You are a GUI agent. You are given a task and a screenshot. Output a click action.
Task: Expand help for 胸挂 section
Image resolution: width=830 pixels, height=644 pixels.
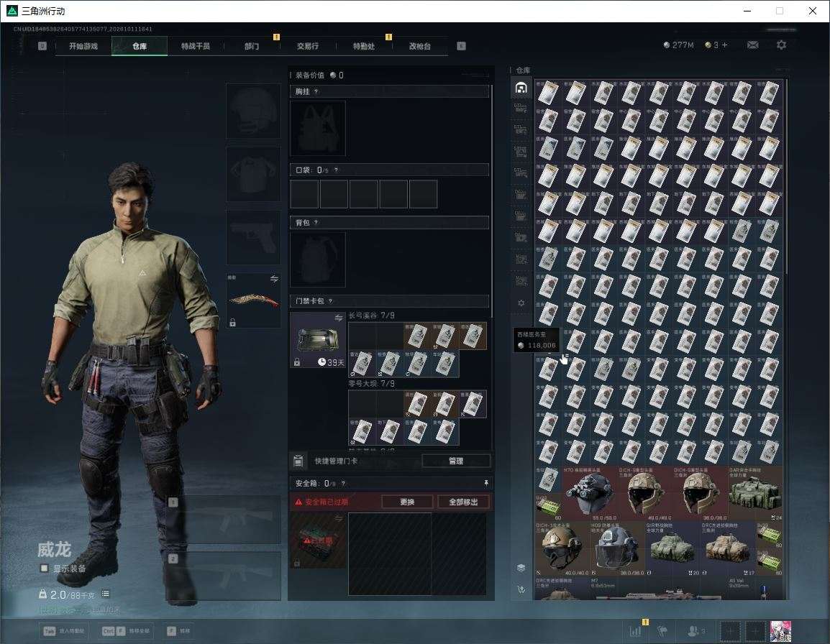point(316,91)
